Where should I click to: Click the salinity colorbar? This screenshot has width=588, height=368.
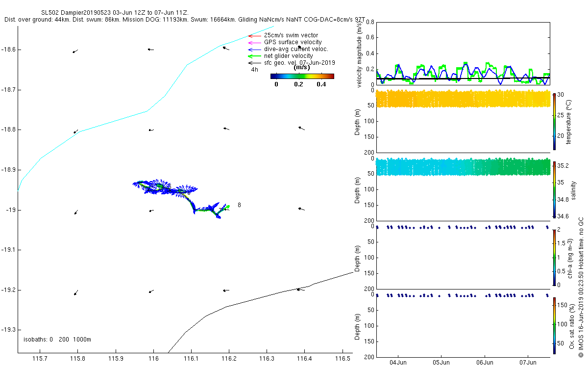click(554, 189)
